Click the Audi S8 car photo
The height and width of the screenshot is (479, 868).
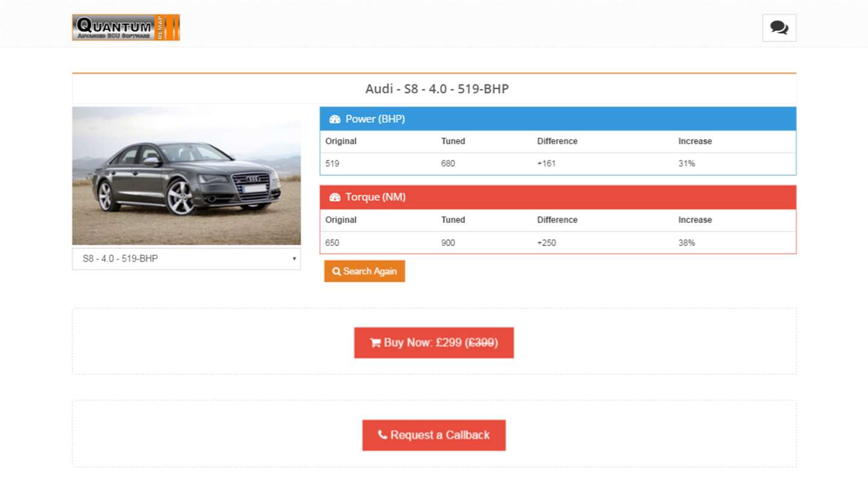click(186, 176)
